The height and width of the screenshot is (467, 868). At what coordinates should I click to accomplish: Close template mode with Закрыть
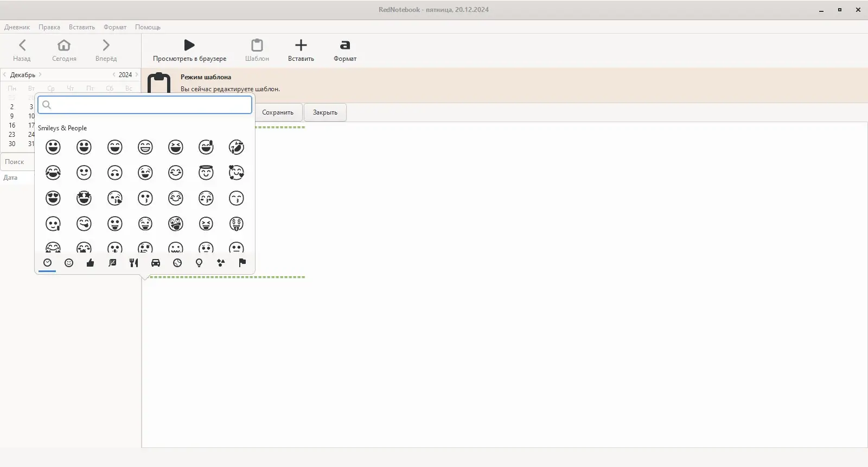(325, 112)
